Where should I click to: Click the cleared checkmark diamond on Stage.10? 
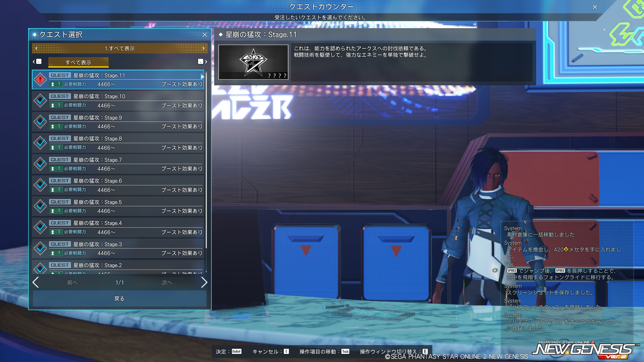click(x=40, y=101)
